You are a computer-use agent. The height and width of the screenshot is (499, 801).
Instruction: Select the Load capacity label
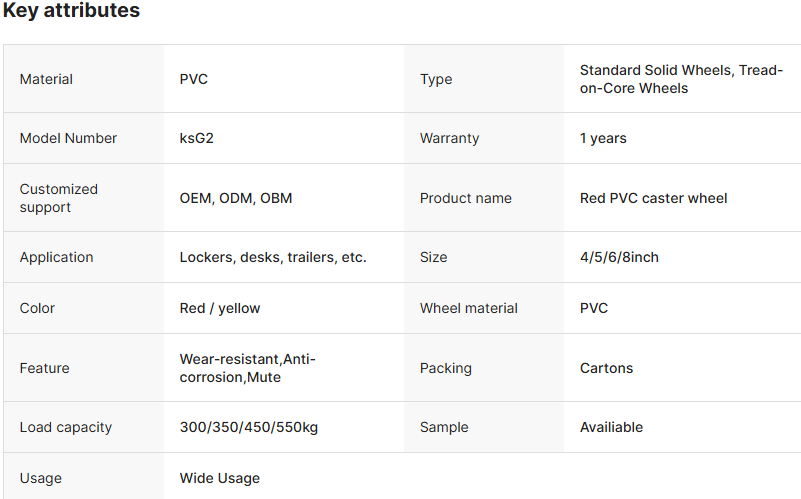(66, 427)
